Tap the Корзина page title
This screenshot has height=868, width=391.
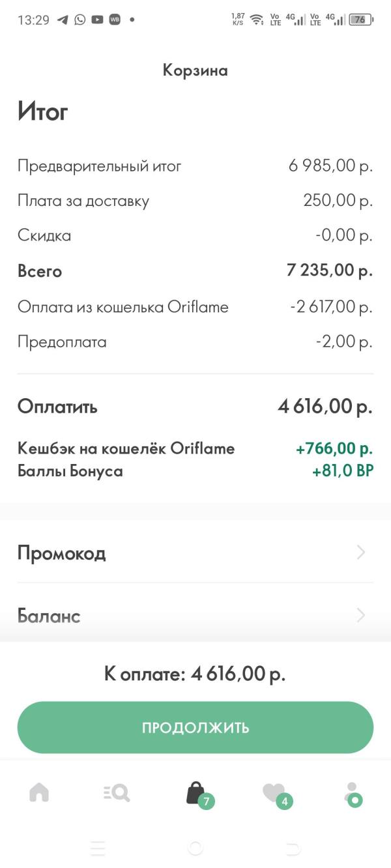[x=195, y=70]
